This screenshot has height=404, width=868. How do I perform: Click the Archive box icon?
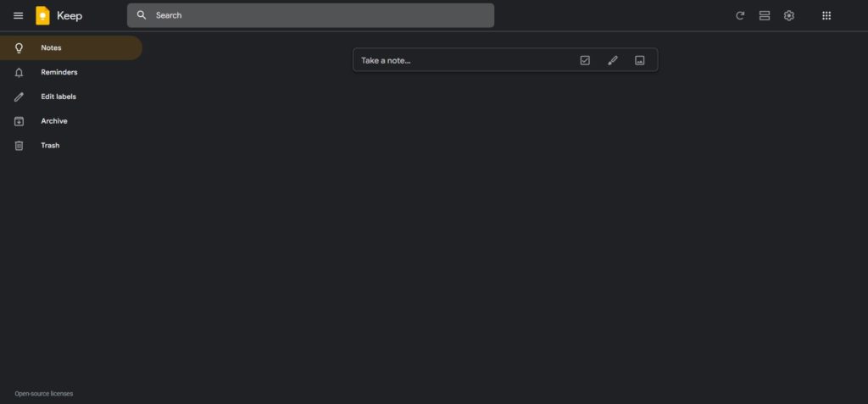click(19, 121)
